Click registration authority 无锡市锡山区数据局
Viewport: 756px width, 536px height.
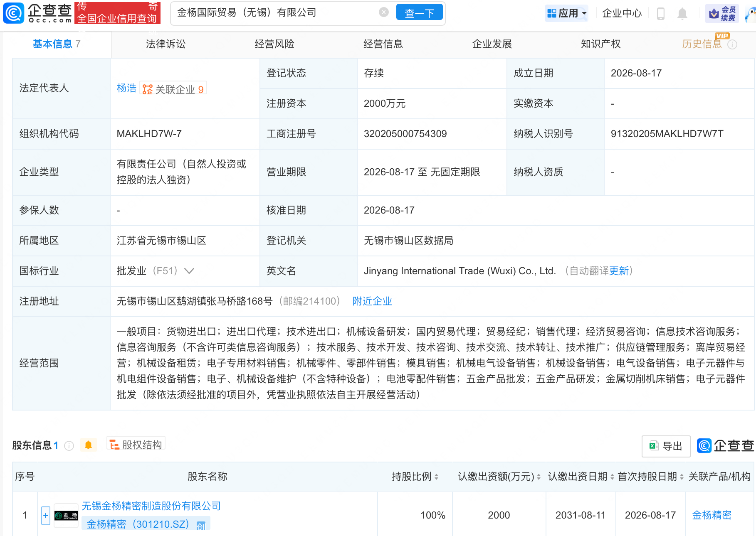(x=408, y=241)
